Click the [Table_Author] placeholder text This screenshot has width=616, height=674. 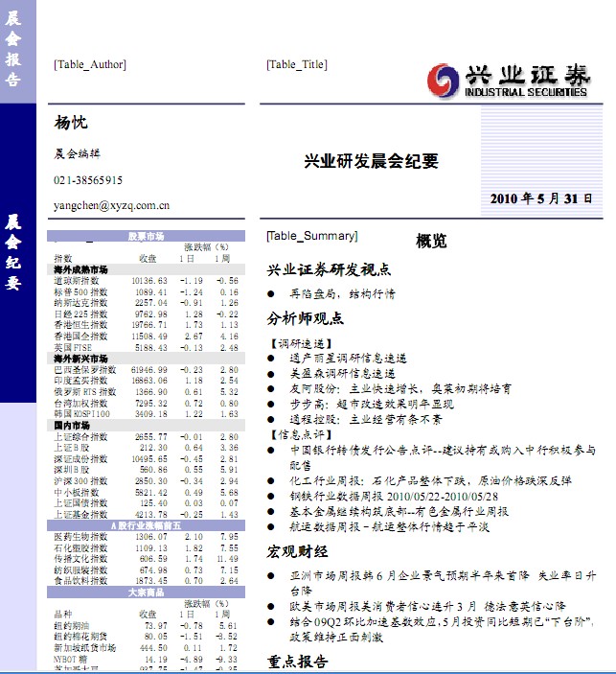coord(90,65)
